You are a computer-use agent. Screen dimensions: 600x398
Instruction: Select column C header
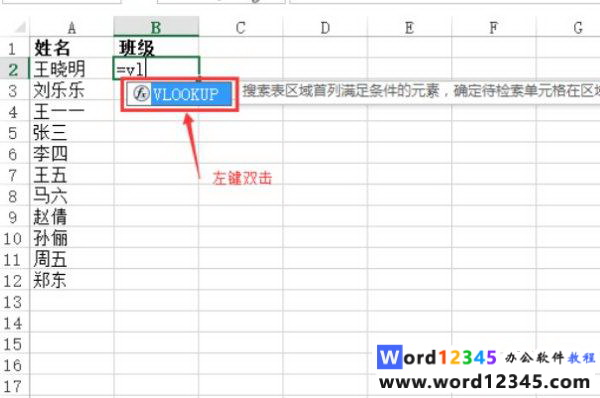pyautogui.click(x=241, y=28)
